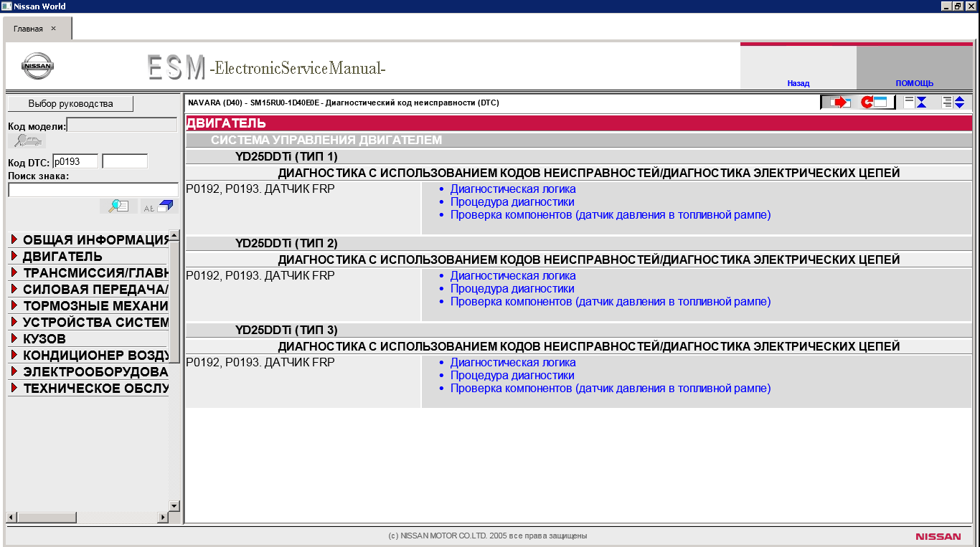Expand ДВИГАТЕЛЬ tree arrow
The width and height of the screenshot is (980, 547).
(x=14, y=256)
